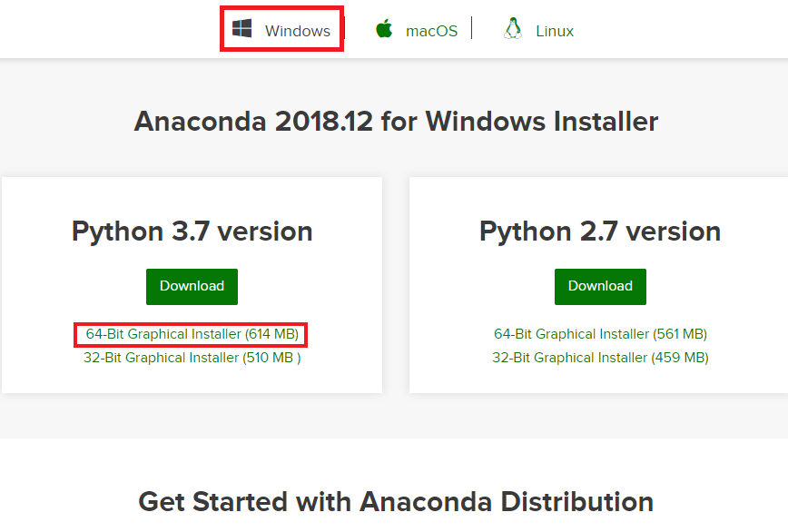This screenshot has width=788, height=532.
Task: Click the Windows logo icon
Action: click(x=241, y=29)
